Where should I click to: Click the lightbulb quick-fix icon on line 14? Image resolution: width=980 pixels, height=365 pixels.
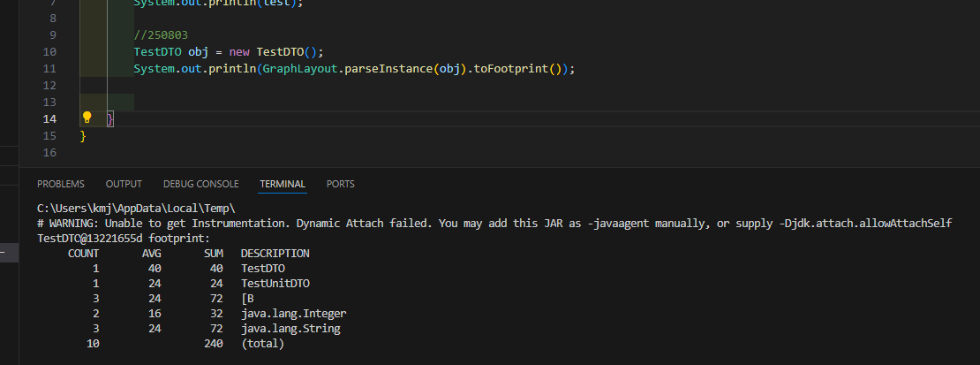(87, 117)
